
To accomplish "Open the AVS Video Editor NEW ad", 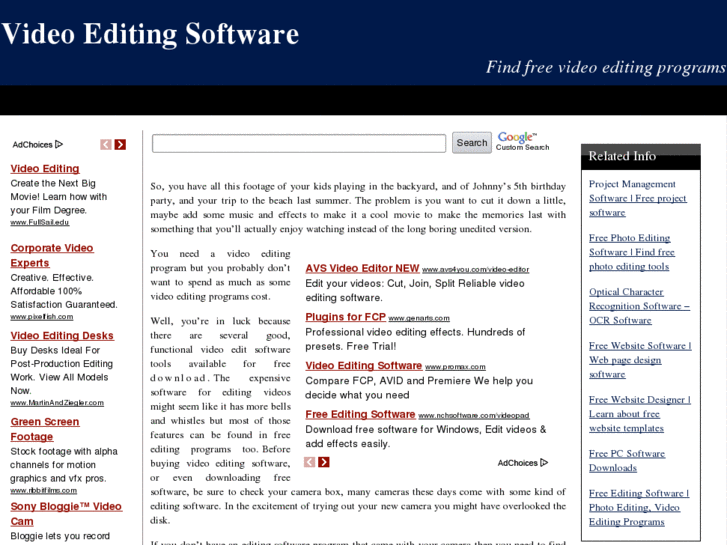I will point(362,268).
